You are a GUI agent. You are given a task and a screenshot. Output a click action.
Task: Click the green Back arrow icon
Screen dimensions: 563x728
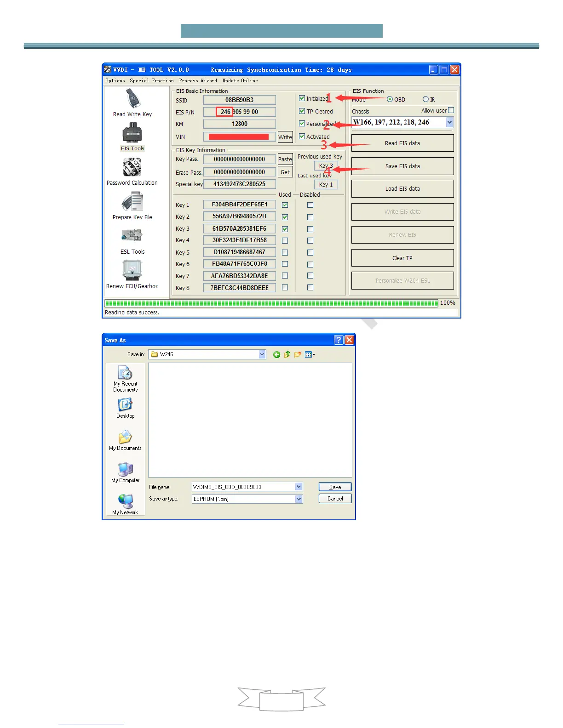point(276,354)
